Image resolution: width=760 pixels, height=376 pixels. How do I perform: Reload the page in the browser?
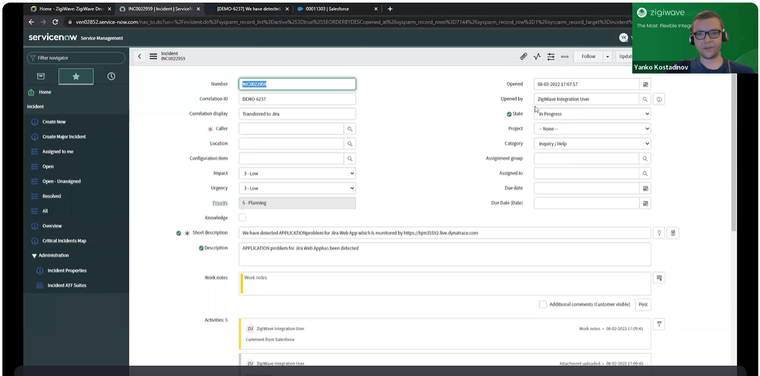[x=55, y=22]
